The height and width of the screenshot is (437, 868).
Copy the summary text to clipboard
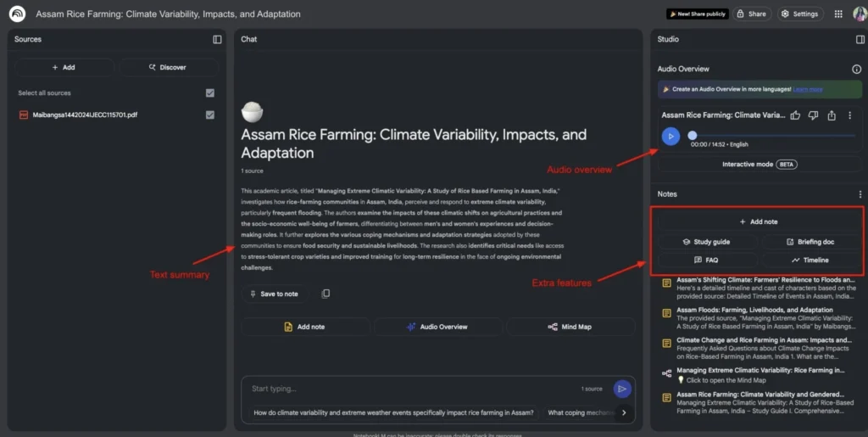tap(325, 294)
